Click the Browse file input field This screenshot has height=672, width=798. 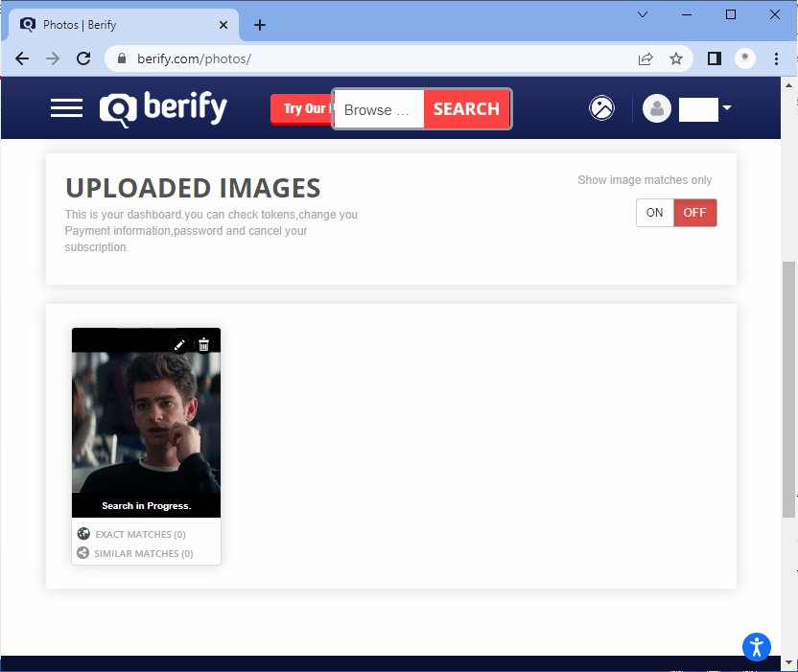379,109
